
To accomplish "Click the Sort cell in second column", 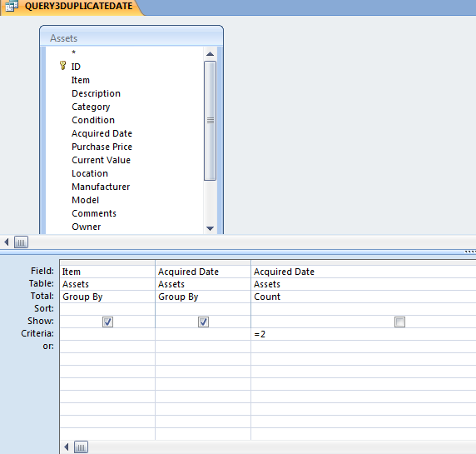I will 203,309.
